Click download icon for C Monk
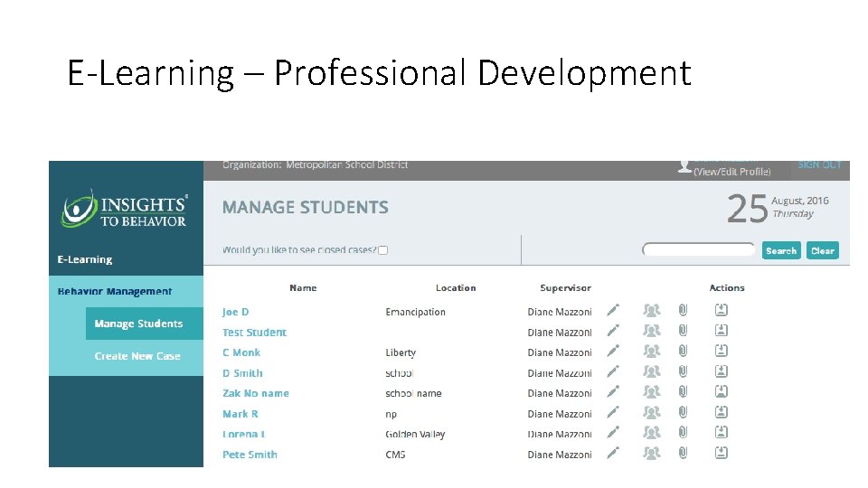The image size is (868, 488). pyautogui.click(x=721, y=351)
